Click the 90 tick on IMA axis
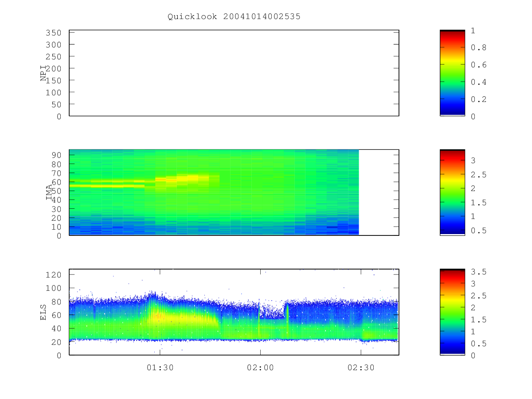The height and width of the screenshot is (399, 532). point(56,155)
